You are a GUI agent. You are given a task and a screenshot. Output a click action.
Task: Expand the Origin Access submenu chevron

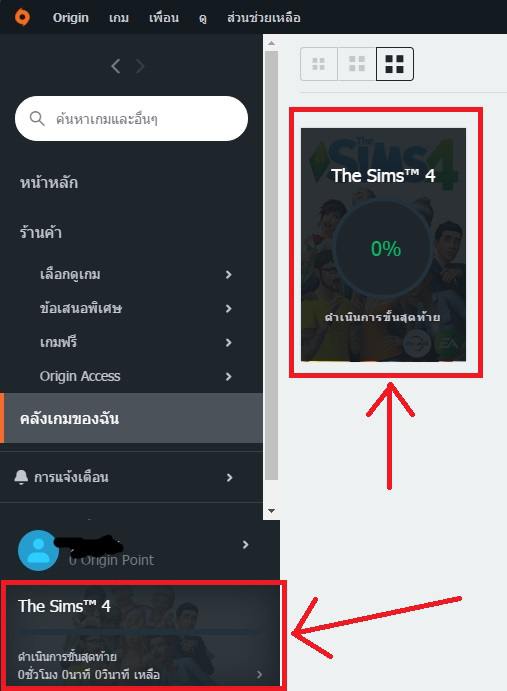coord(228,376)
